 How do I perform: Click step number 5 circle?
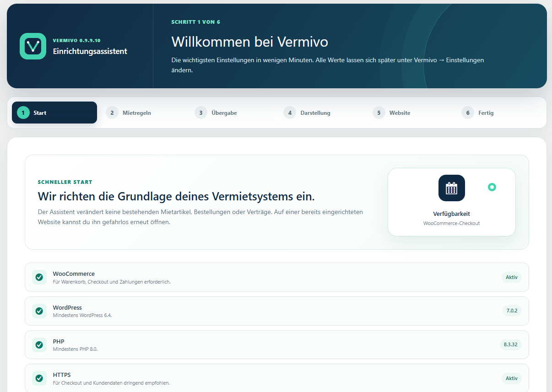(x=379, y=113)
